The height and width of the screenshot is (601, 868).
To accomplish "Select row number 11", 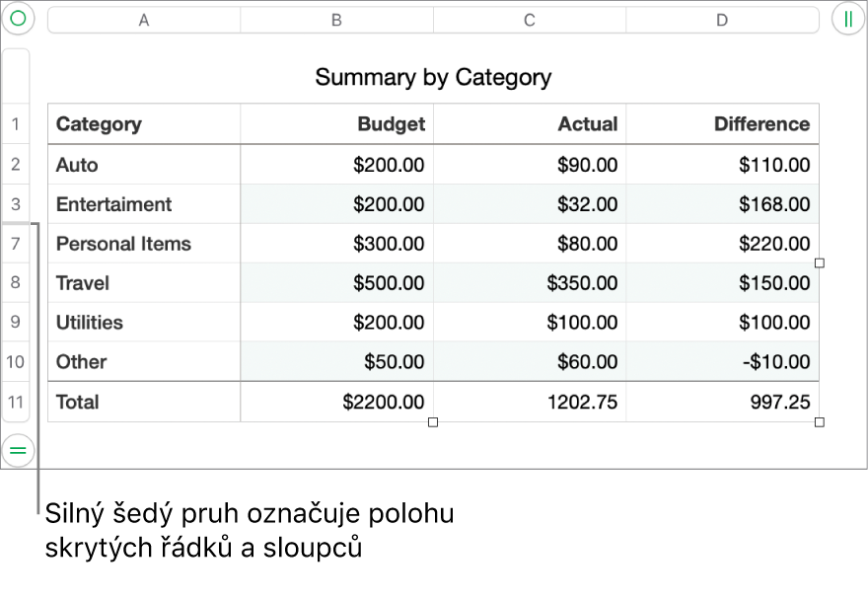I will coord(16,402).
